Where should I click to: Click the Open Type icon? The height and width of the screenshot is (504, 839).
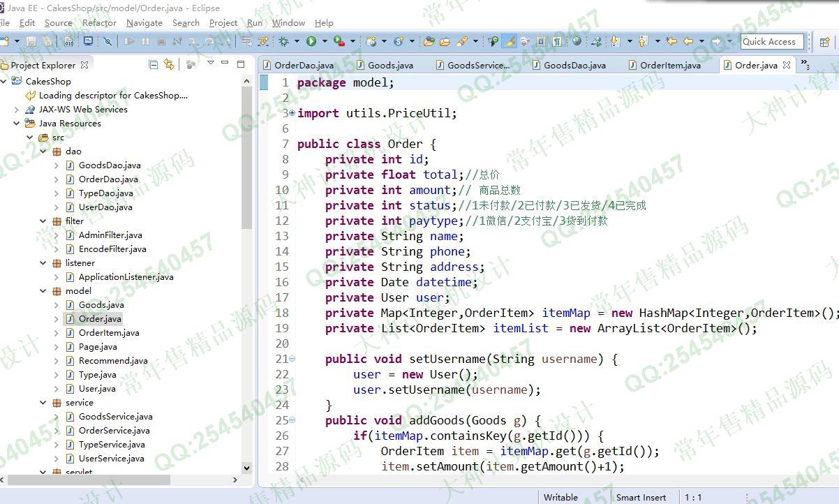point(429,42)
